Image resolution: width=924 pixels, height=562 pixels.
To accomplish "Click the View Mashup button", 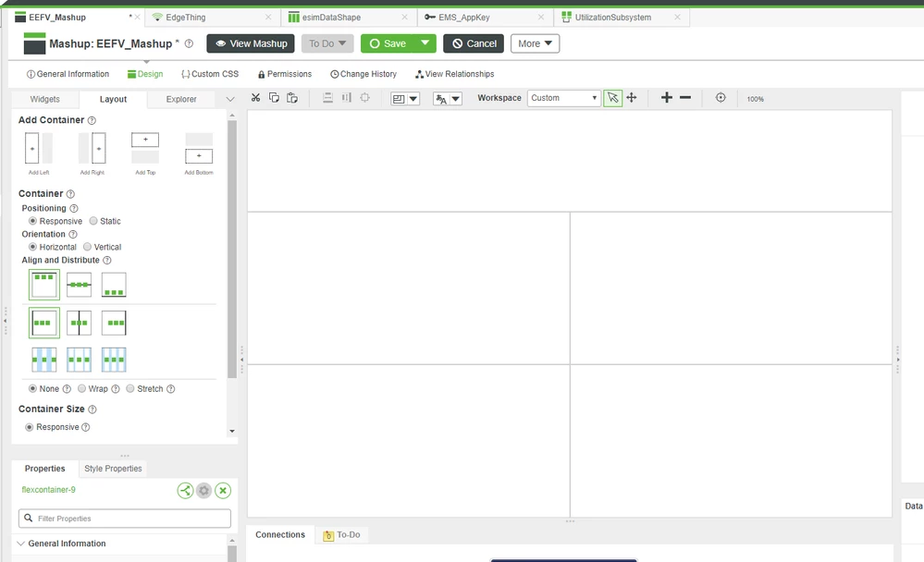I will [251, 43].
